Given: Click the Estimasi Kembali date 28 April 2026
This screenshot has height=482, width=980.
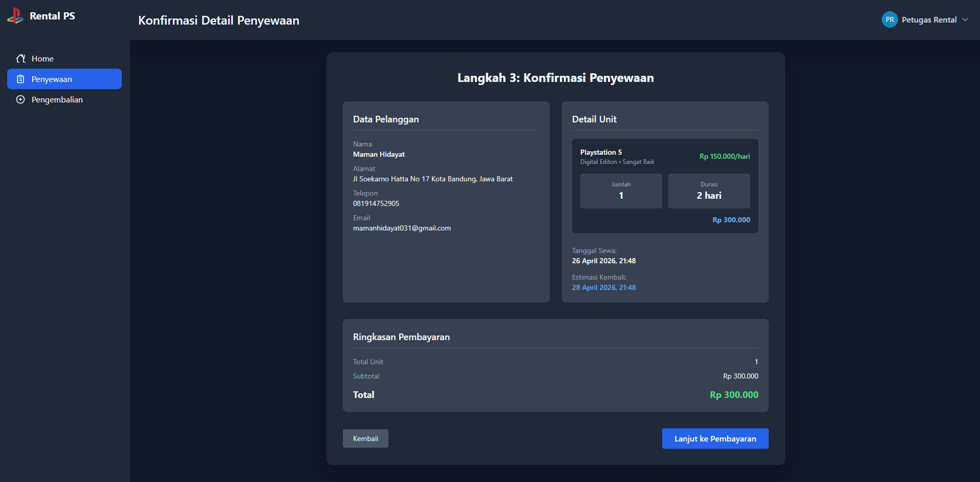Looking at the screenshot, I should (604, 287).
